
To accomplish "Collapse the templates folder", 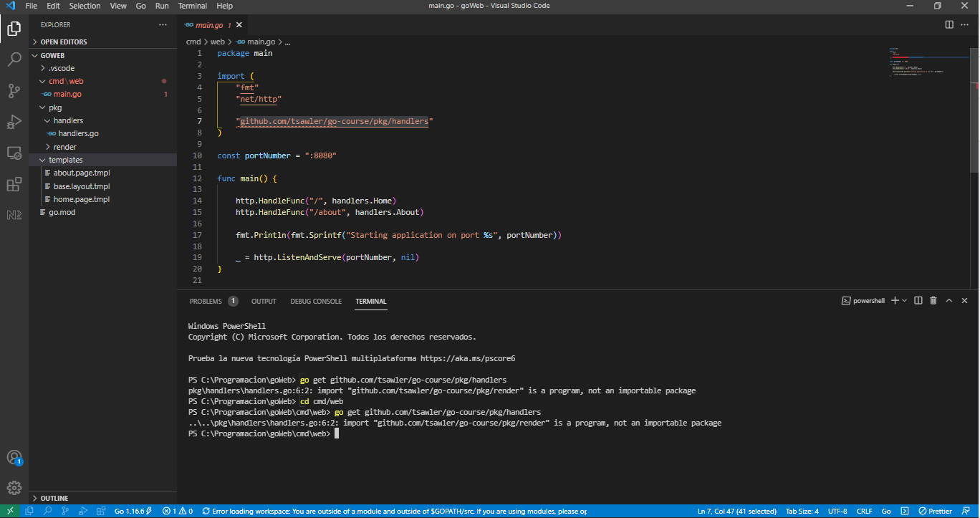I will pos(103,160).
